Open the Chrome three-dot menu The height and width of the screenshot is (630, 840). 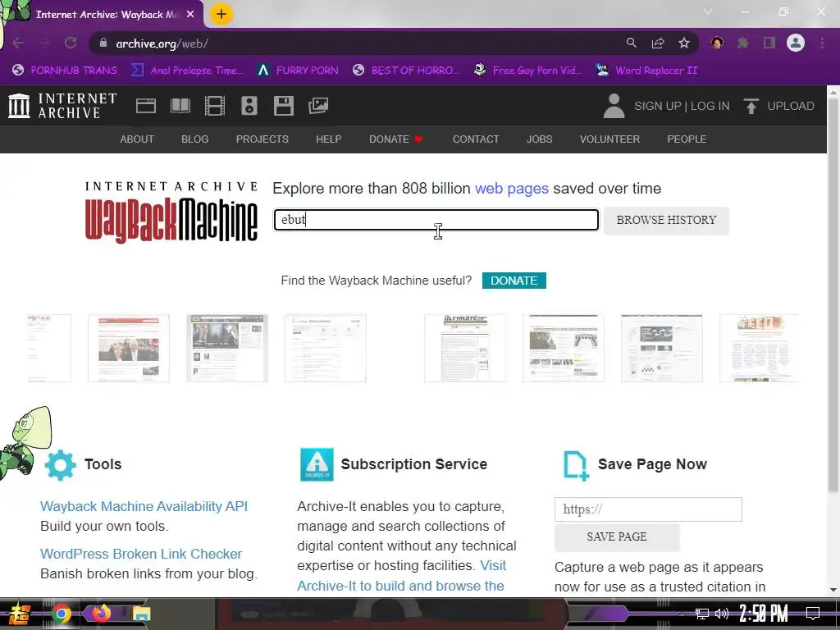tap(822, 43)
